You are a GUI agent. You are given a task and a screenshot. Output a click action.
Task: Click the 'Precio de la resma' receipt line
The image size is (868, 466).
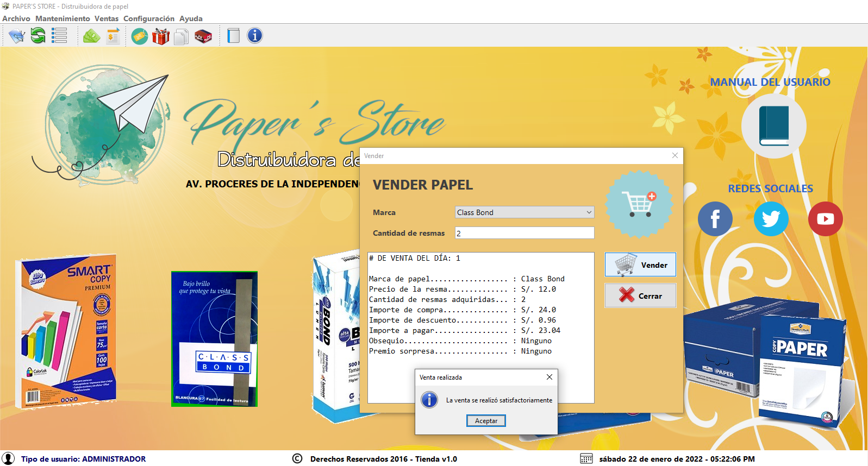click(463, 289)
